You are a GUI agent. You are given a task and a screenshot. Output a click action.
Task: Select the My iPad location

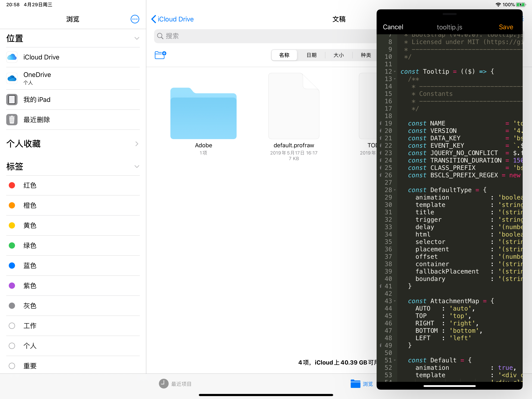tap(37, 100)
